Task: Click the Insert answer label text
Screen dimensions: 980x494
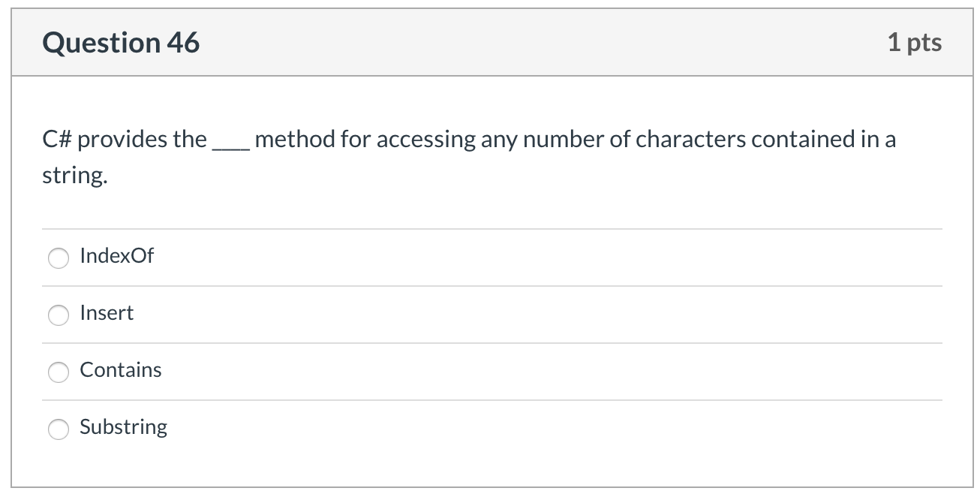Action: coord(107,314)
